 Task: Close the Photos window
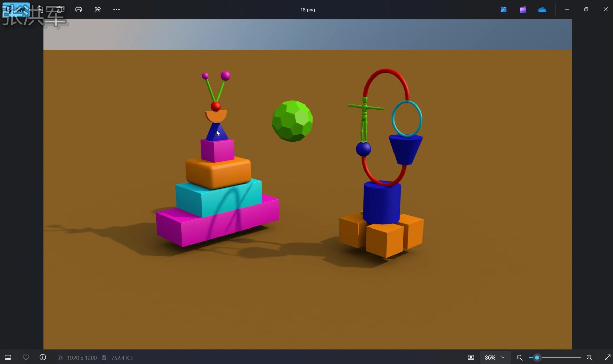tap(605, 9)
